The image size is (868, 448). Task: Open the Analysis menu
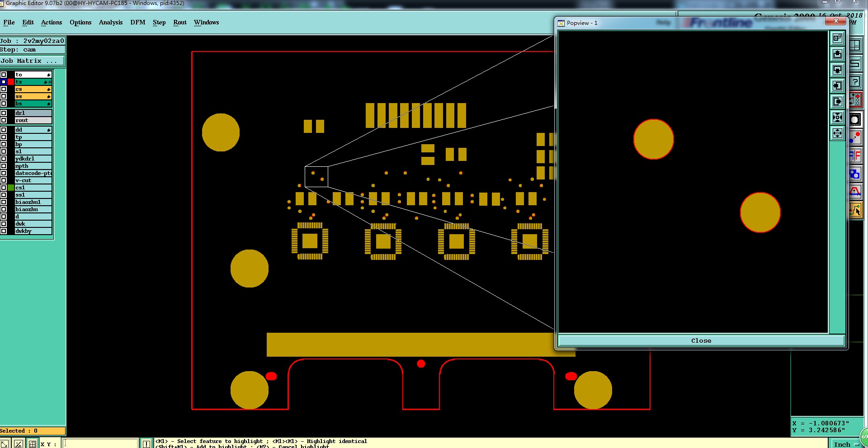(111, 22)
